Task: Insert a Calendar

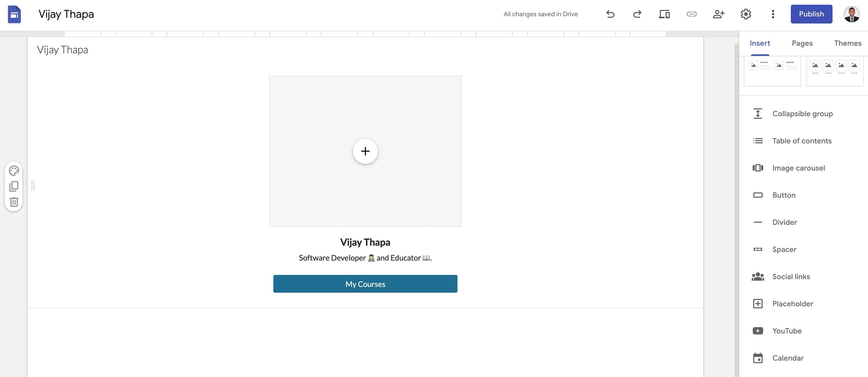Action: pos(803,358)
